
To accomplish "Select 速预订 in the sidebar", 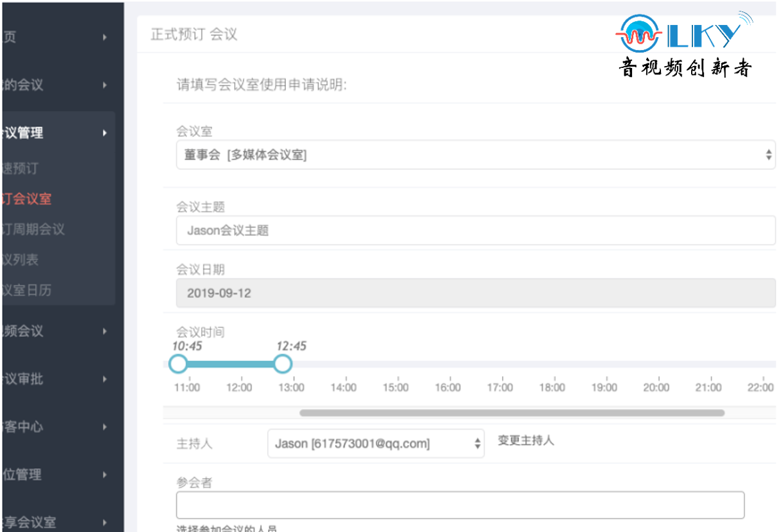I will [x=21, y=169].
